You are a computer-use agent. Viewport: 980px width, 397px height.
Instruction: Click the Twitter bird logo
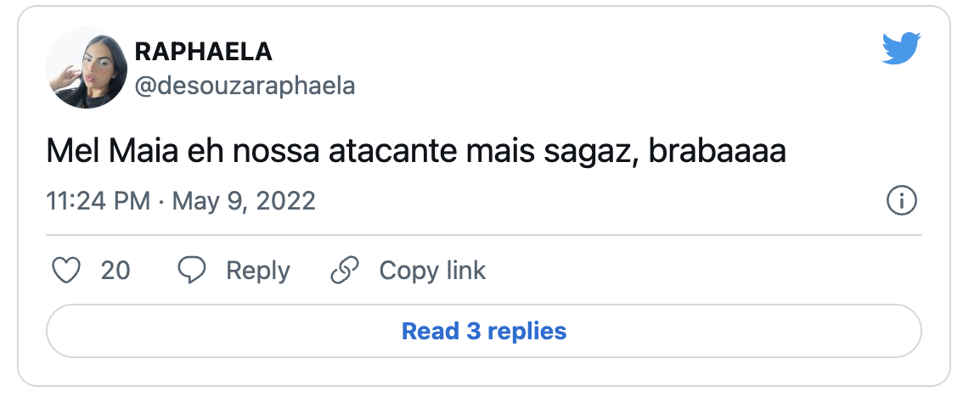(x=901, y=50)
